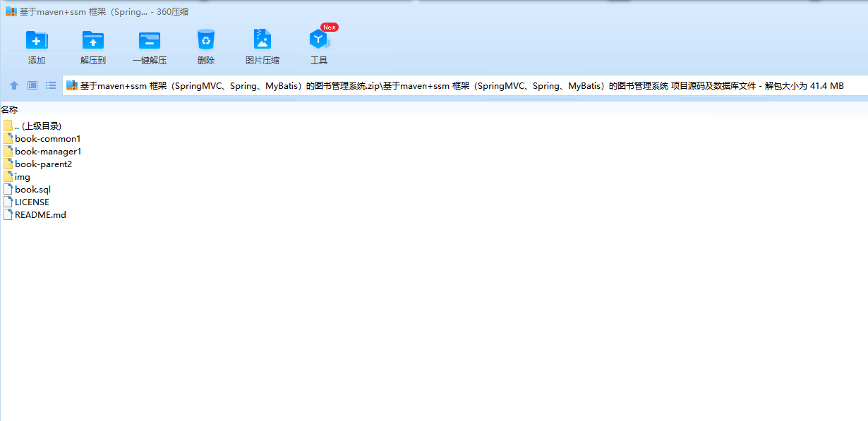Click the Delete (删除) trash icon
This screenshot has height=421, width=868.
click(206, 39)
